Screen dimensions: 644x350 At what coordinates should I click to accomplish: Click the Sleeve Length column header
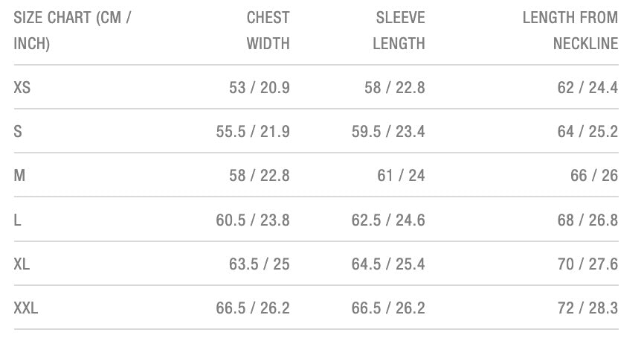pos(399,31)
